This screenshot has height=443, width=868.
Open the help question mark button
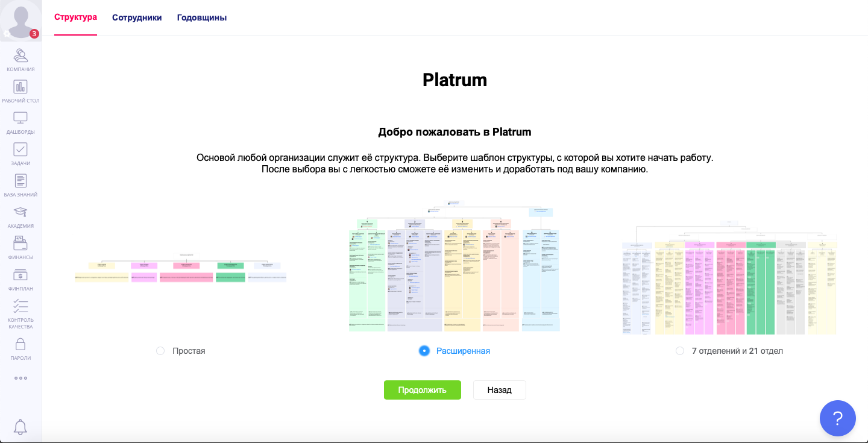click(838, 418)
